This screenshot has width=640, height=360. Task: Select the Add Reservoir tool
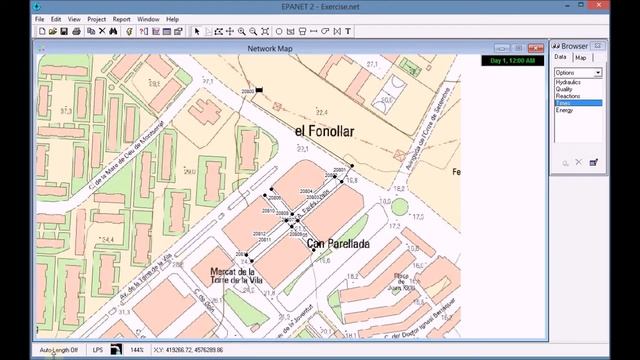pos(291,31)
